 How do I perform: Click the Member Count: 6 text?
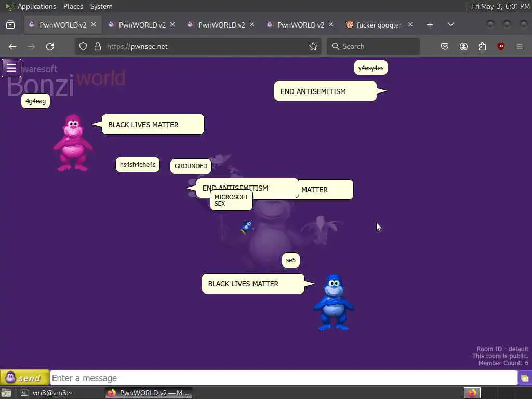pyautogui.click(x=503, y=363)
